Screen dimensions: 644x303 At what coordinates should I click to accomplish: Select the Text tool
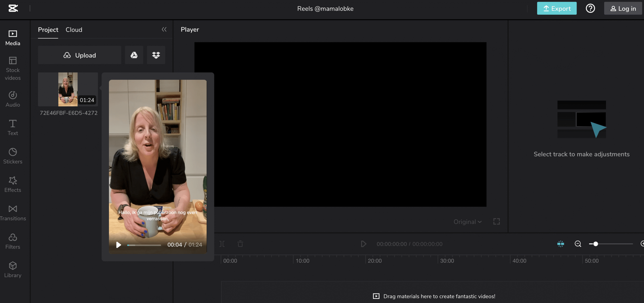(x=13, y=127)
